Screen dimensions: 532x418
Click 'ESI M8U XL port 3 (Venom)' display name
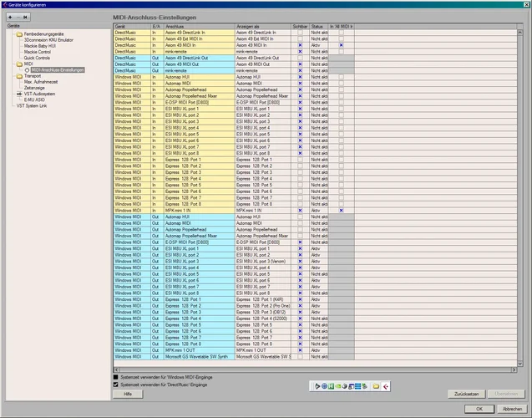261,262
